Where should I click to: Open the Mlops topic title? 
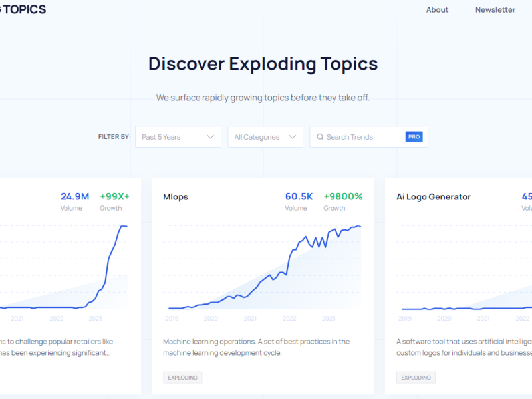[176, 197]
